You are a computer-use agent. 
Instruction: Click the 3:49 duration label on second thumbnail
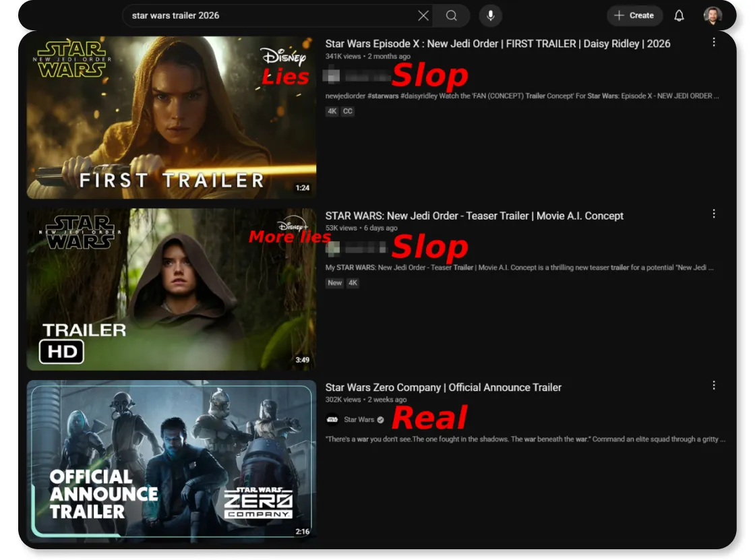pos(303,360)
